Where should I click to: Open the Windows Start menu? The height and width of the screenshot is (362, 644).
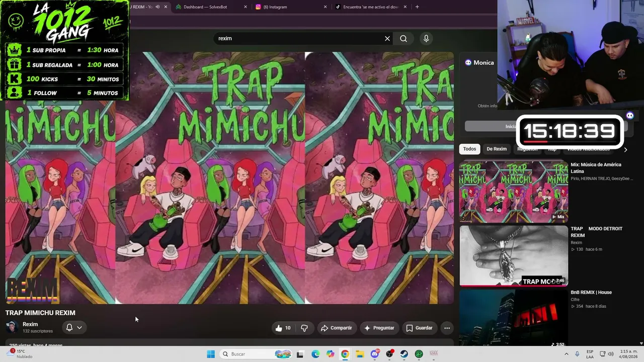pyautogui.click(x=211, y=354)
